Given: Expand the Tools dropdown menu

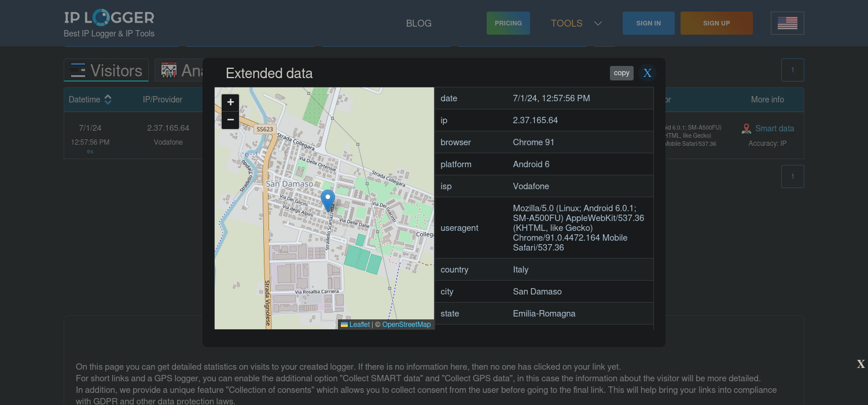Looking at the screenshot, I should tap(576, 23).
